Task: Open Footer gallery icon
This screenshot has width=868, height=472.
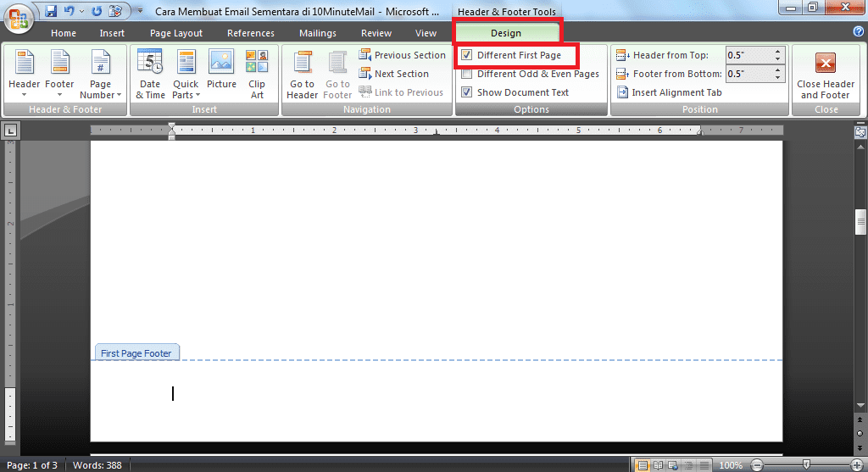Action: pyautogui.click(x=59, y=63)
